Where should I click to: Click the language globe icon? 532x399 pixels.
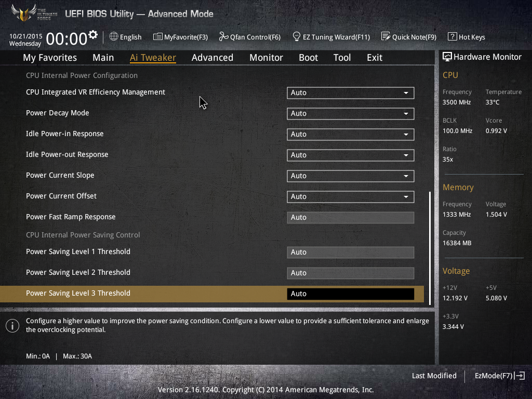coord(114,36)
